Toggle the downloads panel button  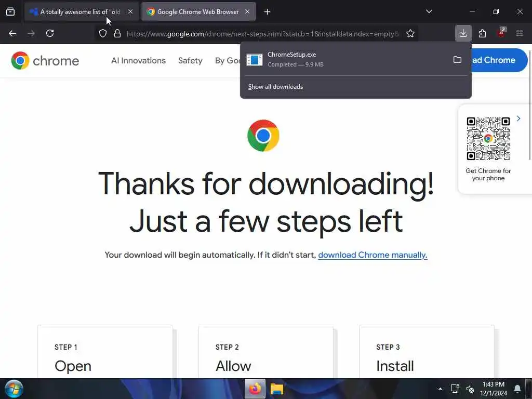(463, 33)
